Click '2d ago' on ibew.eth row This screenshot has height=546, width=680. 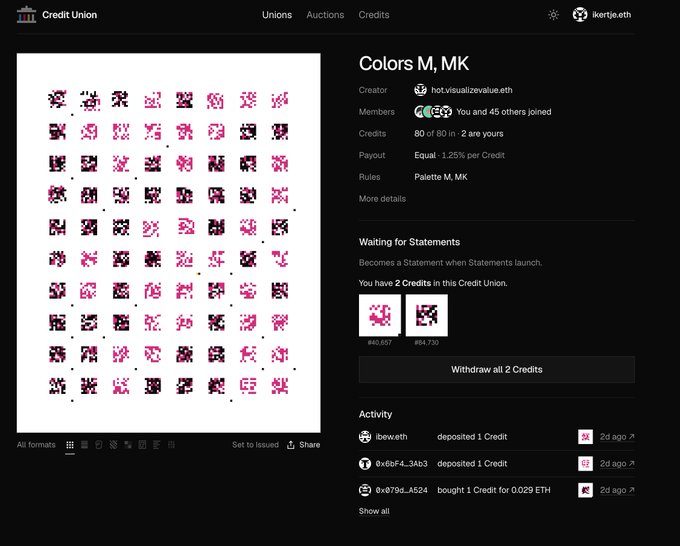[613, 437]
